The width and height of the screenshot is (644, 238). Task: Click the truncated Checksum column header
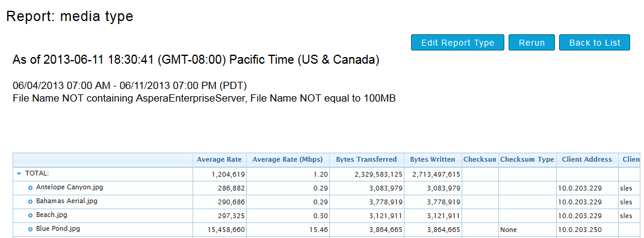click(x=480, y=160)
